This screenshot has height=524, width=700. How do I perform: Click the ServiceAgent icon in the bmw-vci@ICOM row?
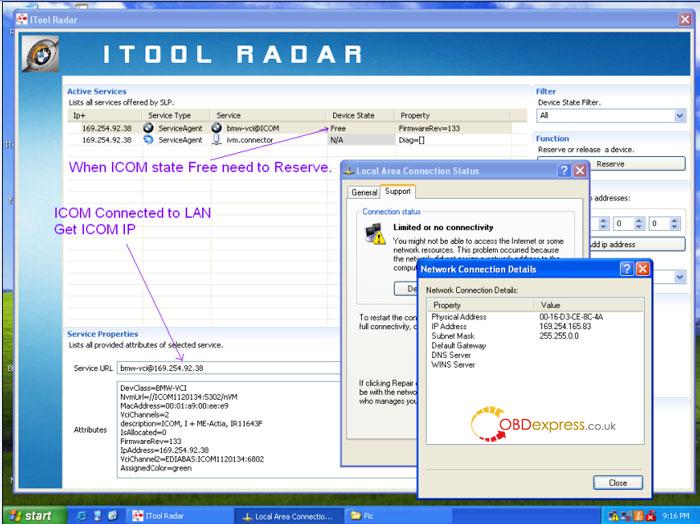(148, 128)
